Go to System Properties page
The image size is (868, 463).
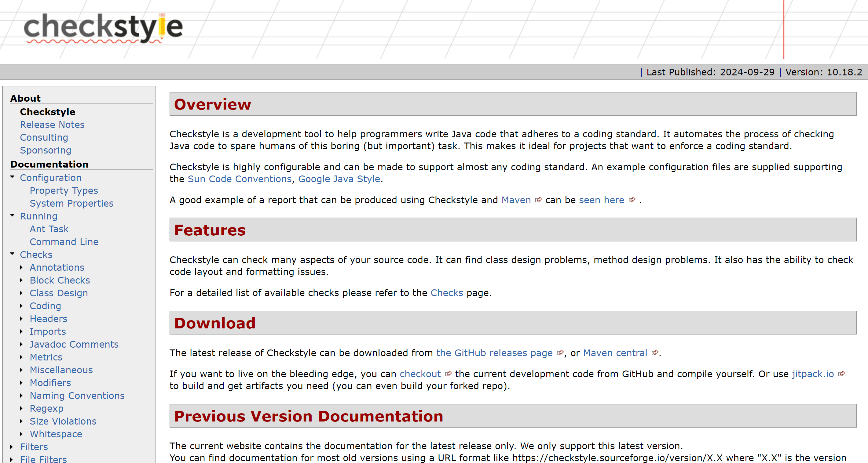tap(71, 203)
